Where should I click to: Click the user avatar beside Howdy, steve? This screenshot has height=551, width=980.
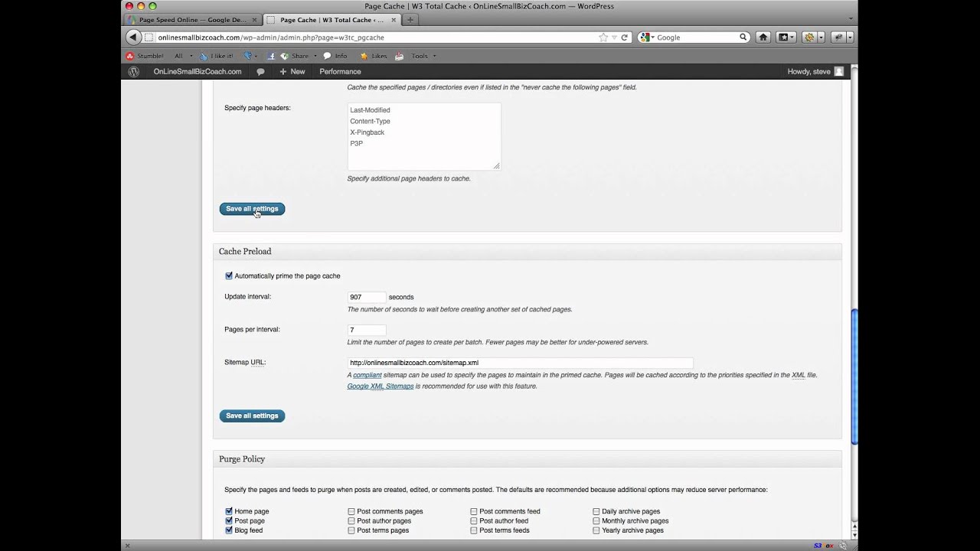coord(838,71)
